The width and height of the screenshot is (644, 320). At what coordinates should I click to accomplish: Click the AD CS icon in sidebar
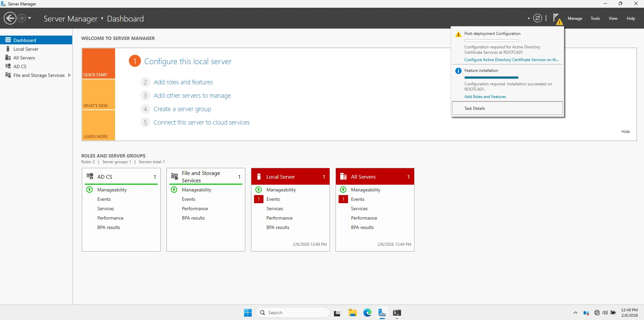(x=8, y=66)
